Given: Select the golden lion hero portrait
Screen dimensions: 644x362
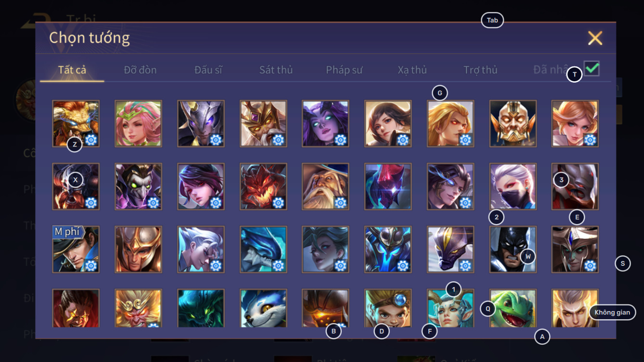Looking at the screenshot, I should 76,124.
